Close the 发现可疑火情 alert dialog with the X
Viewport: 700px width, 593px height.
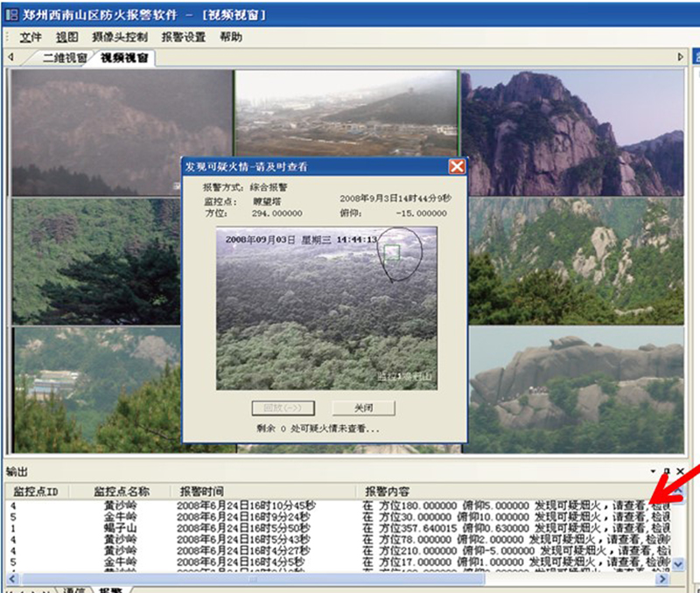click(x=456, y=166)
